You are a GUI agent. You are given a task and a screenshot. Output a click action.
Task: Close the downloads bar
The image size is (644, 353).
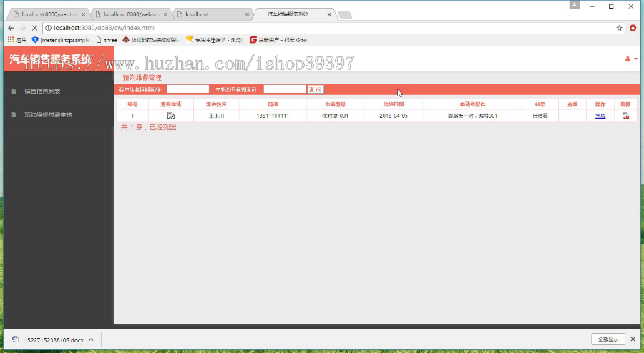click(633, 339)
